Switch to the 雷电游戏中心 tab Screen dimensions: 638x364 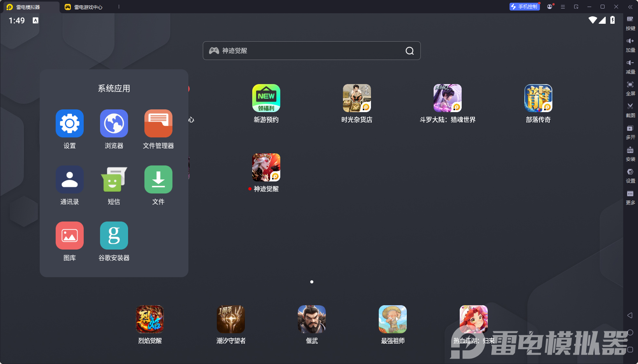click(83, 7)
